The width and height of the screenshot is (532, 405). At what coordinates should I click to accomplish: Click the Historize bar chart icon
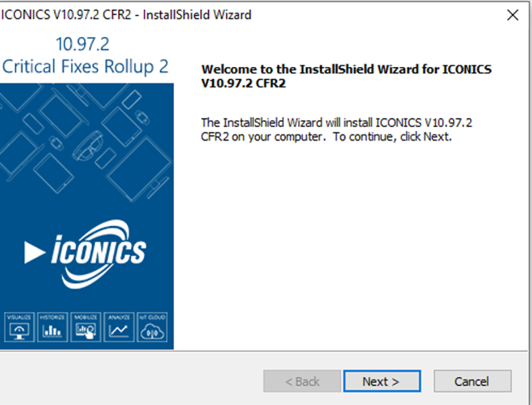[52, 327]
